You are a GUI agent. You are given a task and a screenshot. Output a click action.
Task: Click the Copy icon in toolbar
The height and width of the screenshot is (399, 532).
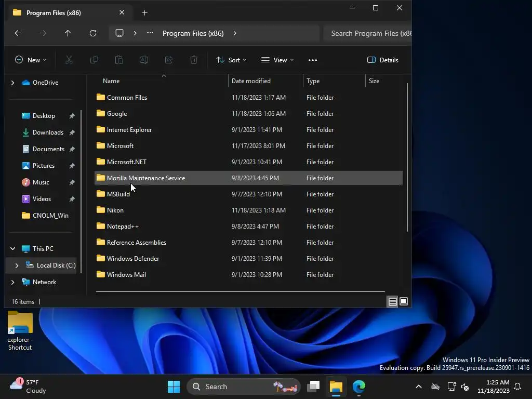[94, 60]
